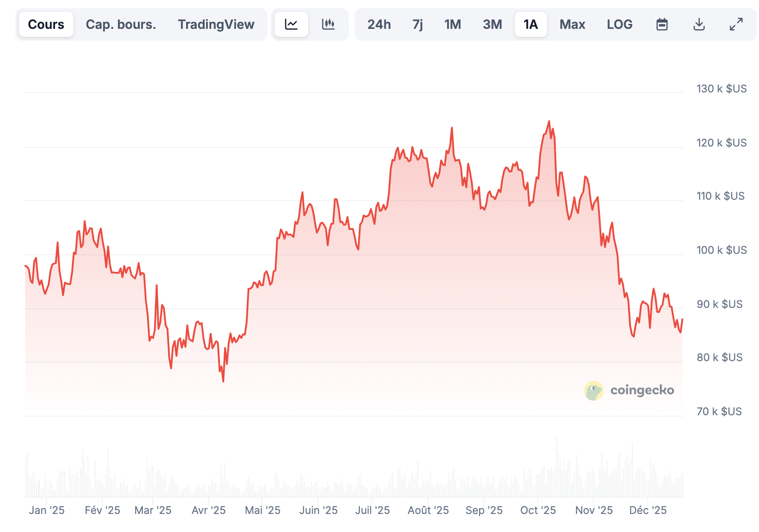759x532 pixels.
Task: Select the 24h time range
Action: click(x=379, y=24)
